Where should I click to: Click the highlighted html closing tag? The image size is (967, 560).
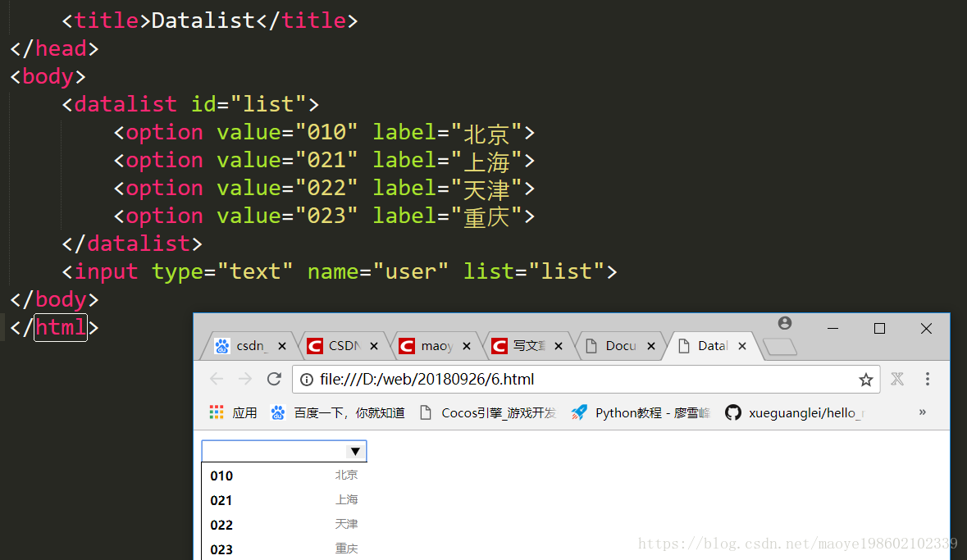point(61,327)
